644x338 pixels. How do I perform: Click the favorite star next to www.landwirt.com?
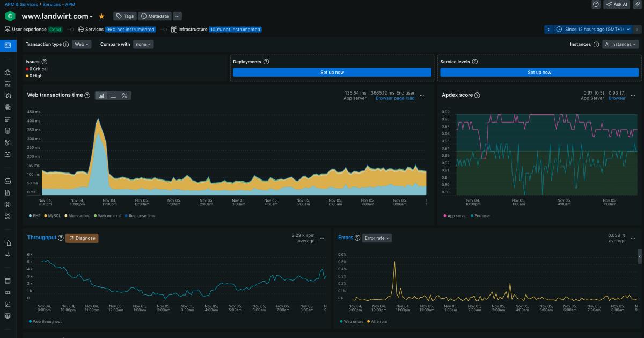tap(101, 16)
